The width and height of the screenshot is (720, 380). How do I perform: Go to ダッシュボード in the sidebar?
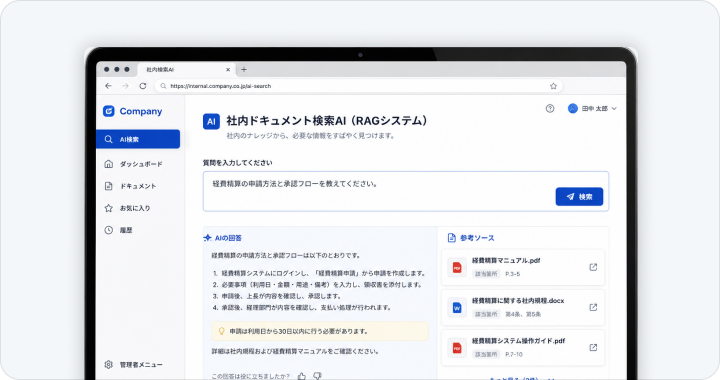[138, 164]
